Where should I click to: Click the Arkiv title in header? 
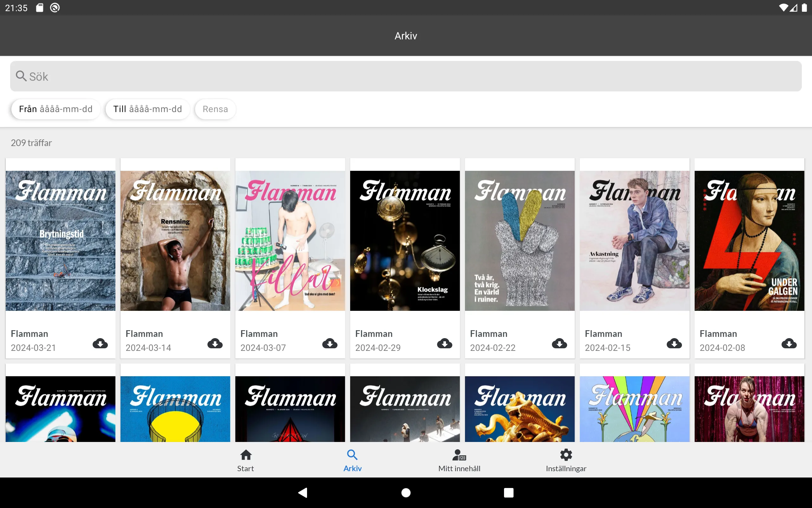(406, 36)
